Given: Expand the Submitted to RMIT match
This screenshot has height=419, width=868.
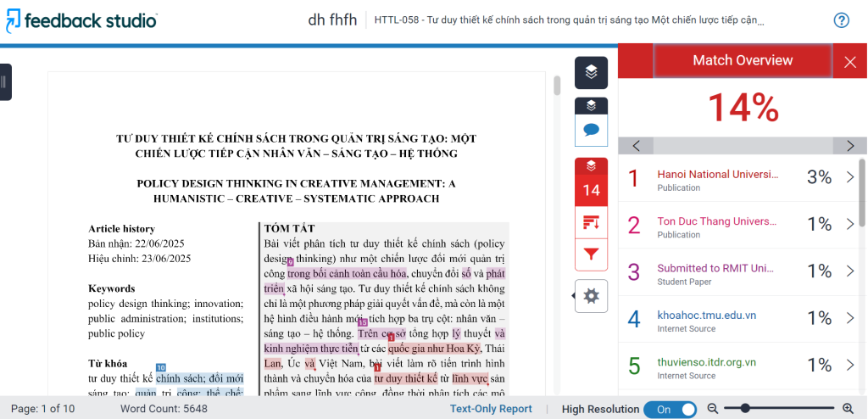Looking at the screenshot, I should click(x=850, y=271).
